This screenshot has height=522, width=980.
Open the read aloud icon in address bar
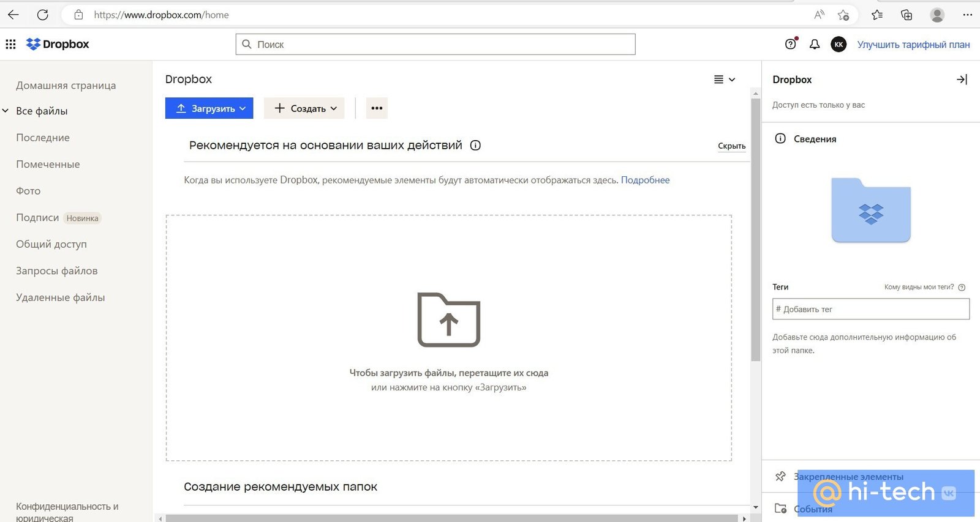[819, 15]
